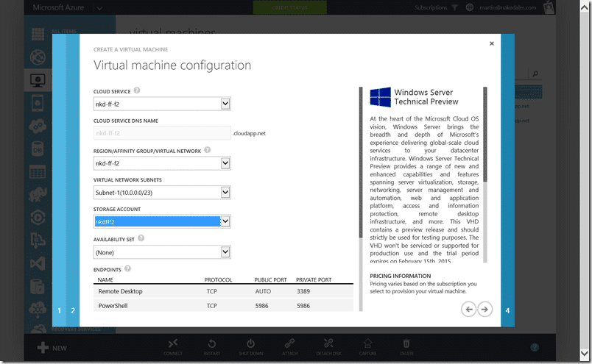
Task: Click the next arrow button in wizard
Action: tap(484, 310)
